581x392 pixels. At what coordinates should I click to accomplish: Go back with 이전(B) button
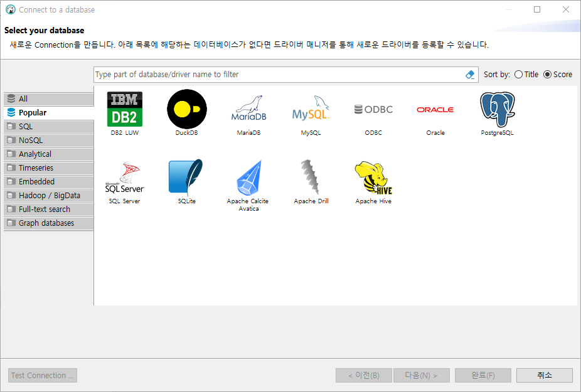tap(364, 375)
